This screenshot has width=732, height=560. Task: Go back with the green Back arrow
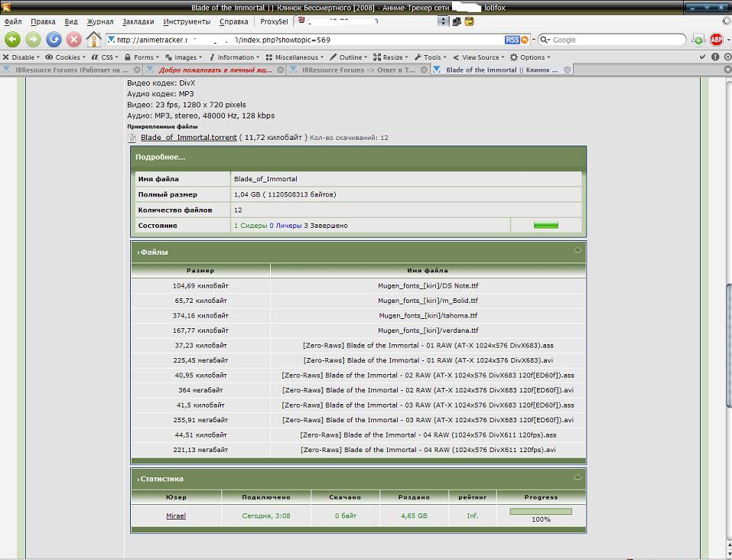12,40
